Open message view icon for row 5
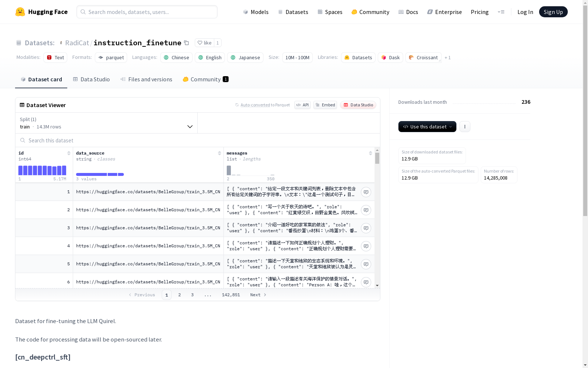Viewport: 588px width, 368px height. (x=366, y=264)
